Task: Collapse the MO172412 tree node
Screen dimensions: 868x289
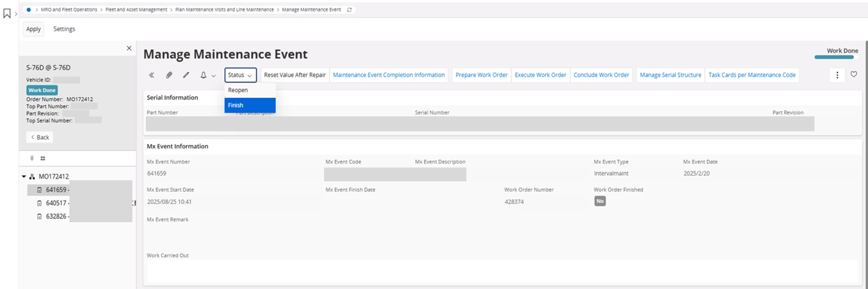Action: (24, 177)
